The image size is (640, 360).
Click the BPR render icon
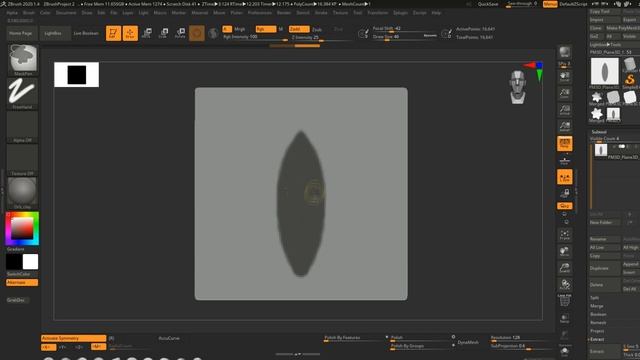[x=564, y=52]
